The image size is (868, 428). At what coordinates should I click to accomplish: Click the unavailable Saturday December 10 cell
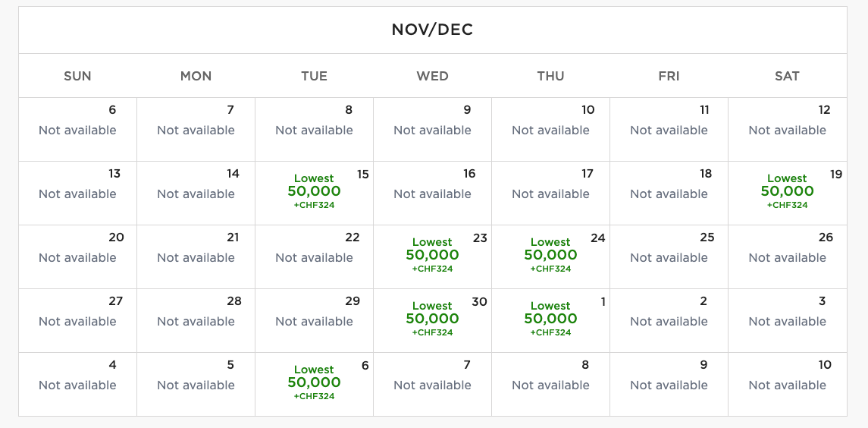[787, 385]
